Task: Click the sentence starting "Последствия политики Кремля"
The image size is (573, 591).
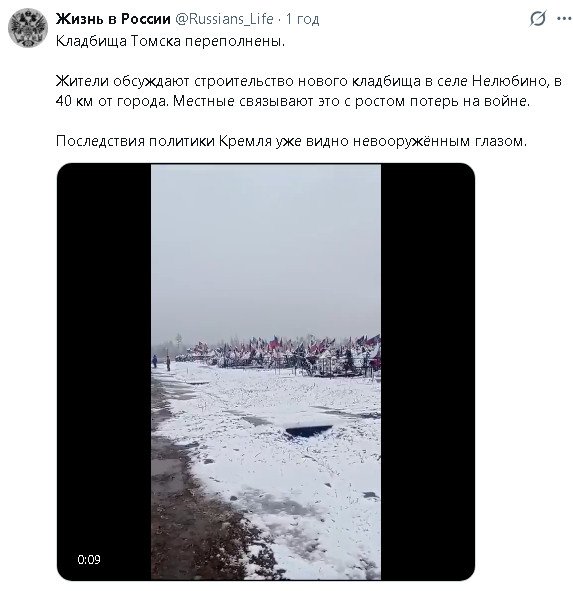Action: pos(291,141)
